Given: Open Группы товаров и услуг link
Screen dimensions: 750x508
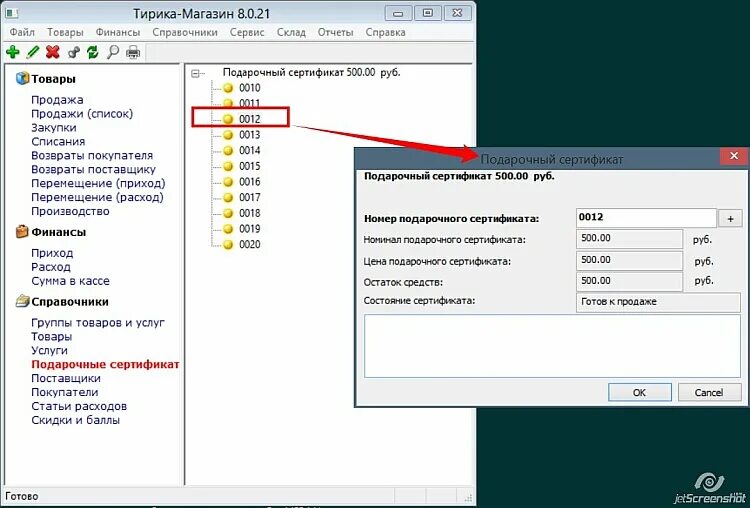Looking at the screenshot, I should (98, 322).
